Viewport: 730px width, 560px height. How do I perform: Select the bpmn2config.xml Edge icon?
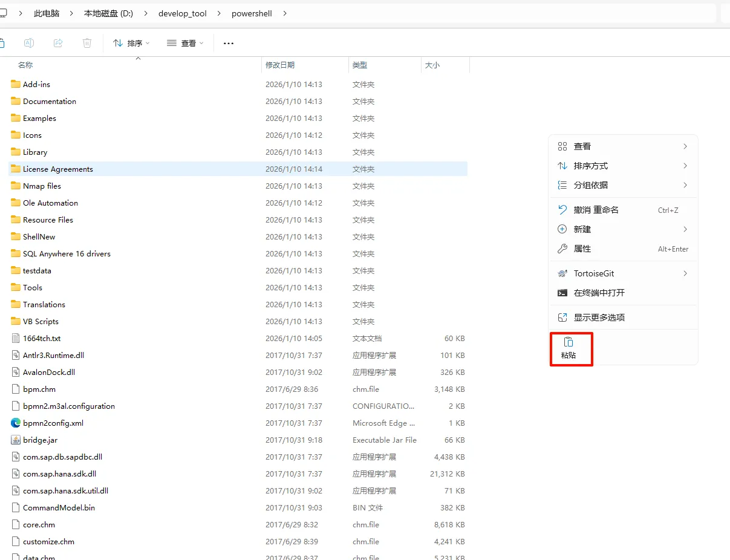[16, 423]
